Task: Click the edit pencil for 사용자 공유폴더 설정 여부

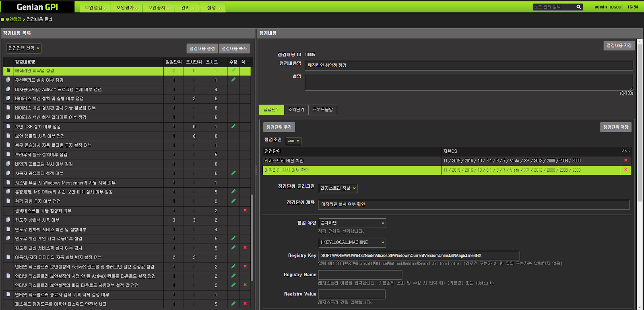Action: 233,173
